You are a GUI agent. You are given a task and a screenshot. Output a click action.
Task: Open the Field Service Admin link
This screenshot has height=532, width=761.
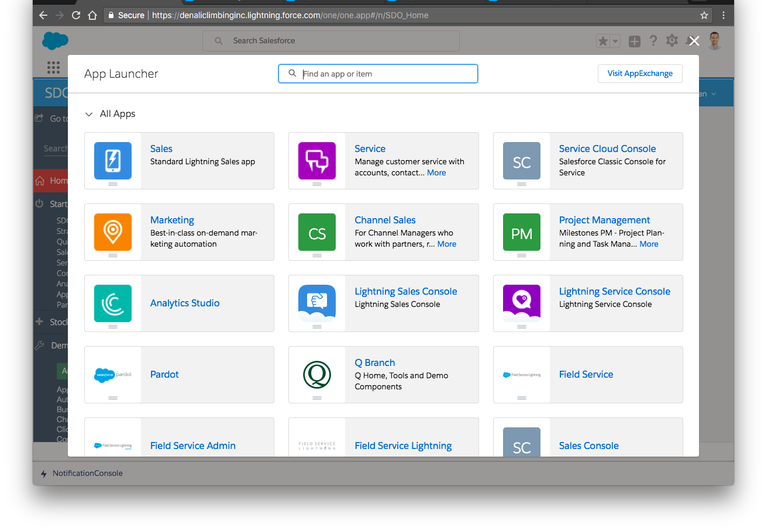click(193, 445)
